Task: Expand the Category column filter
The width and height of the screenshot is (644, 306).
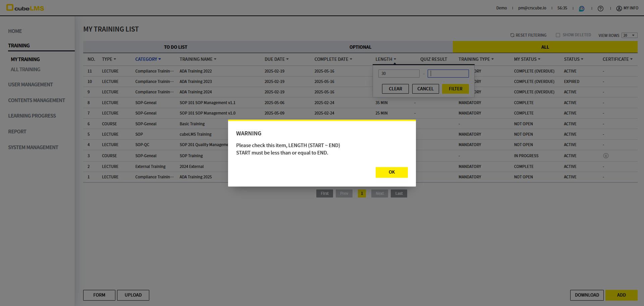Action: 160,59
